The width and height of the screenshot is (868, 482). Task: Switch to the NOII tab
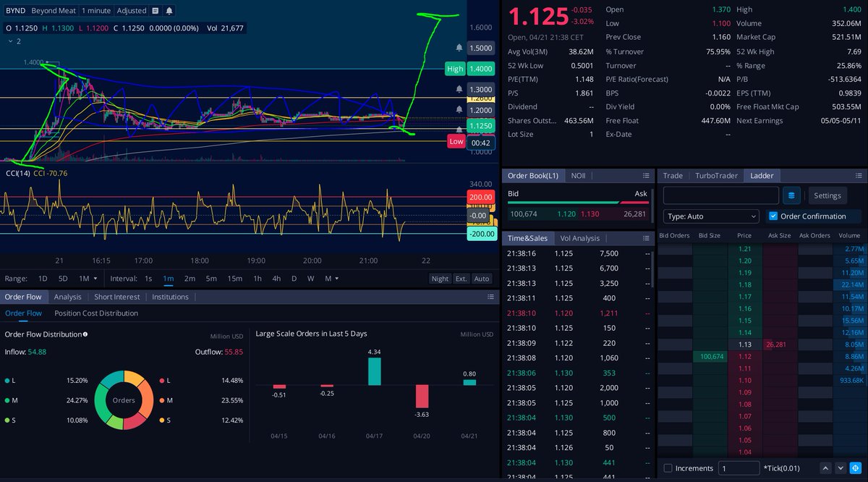[x=578, y=175]
